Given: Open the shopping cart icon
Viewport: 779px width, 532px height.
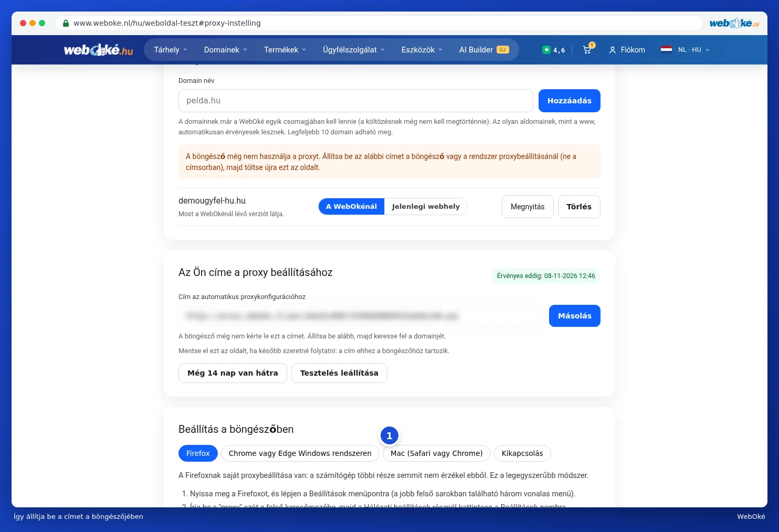Looking at the screenshot, I should 587,50.
